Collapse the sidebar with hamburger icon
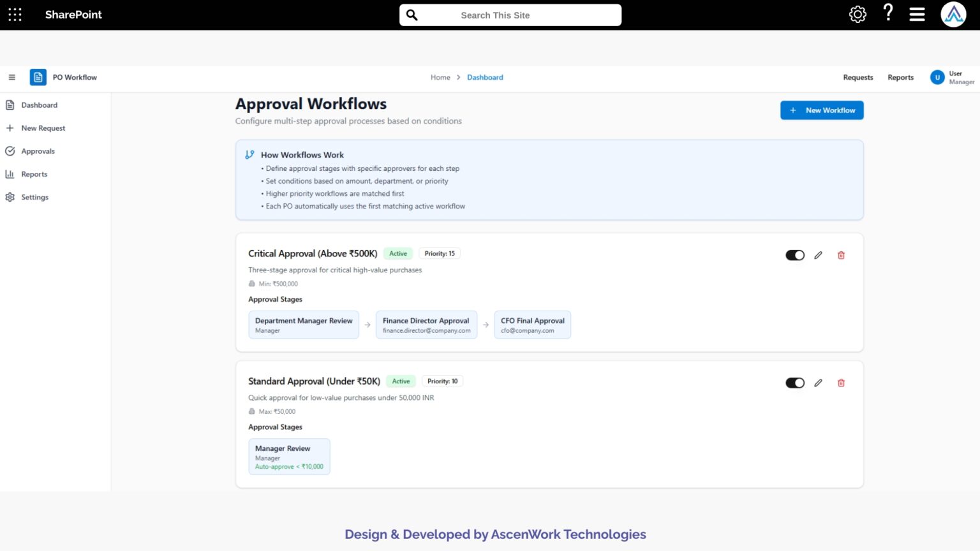 pyautogui.click(x=11, y=77)
